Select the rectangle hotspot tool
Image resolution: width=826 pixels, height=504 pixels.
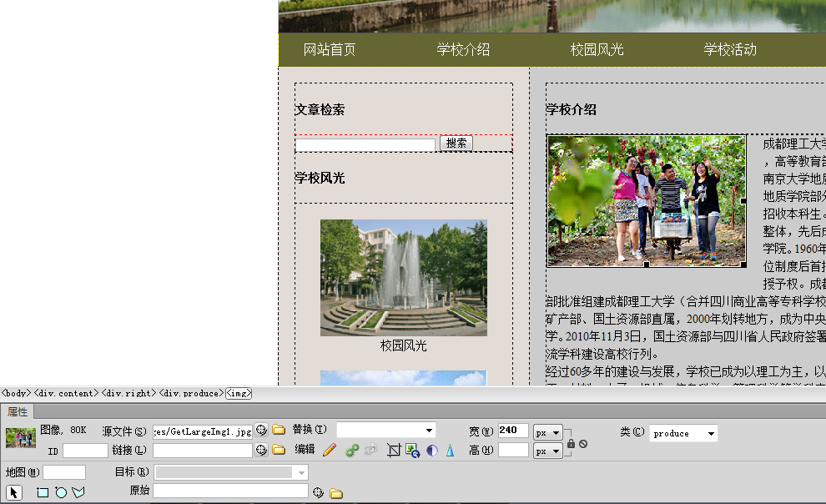43,492
